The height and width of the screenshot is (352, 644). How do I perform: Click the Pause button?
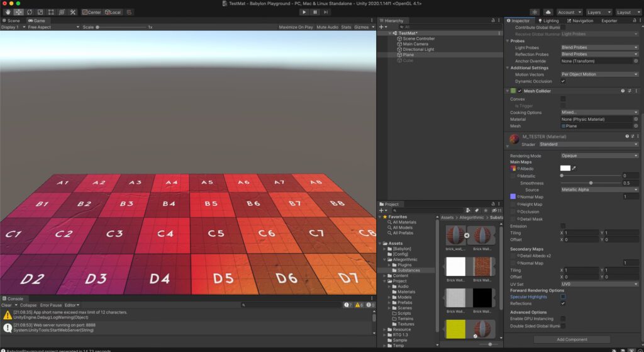[x=314, y=12]
